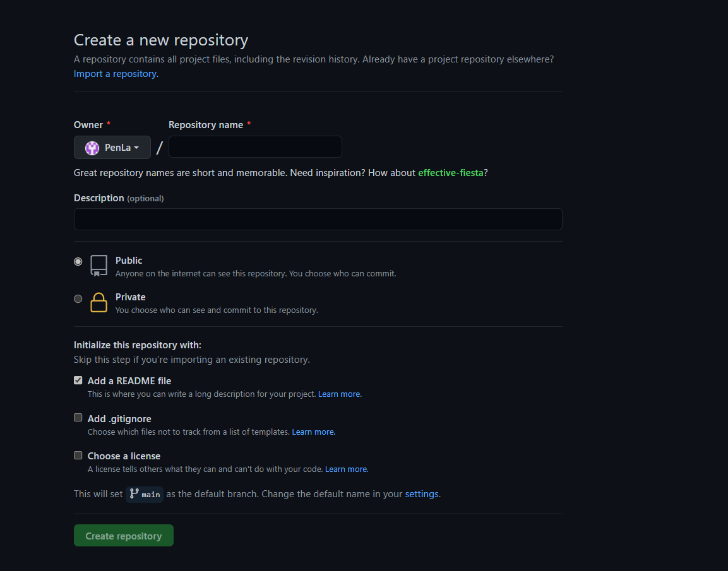This screenshot has height=571, width=728.
Task: Open Learn more link for .gitignore
Action: 313,432
